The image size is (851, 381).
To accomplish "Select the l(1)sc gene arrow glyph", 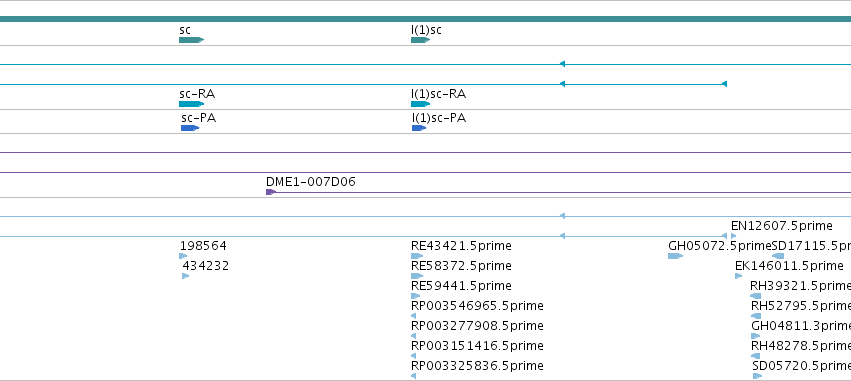I will (421, 40).
